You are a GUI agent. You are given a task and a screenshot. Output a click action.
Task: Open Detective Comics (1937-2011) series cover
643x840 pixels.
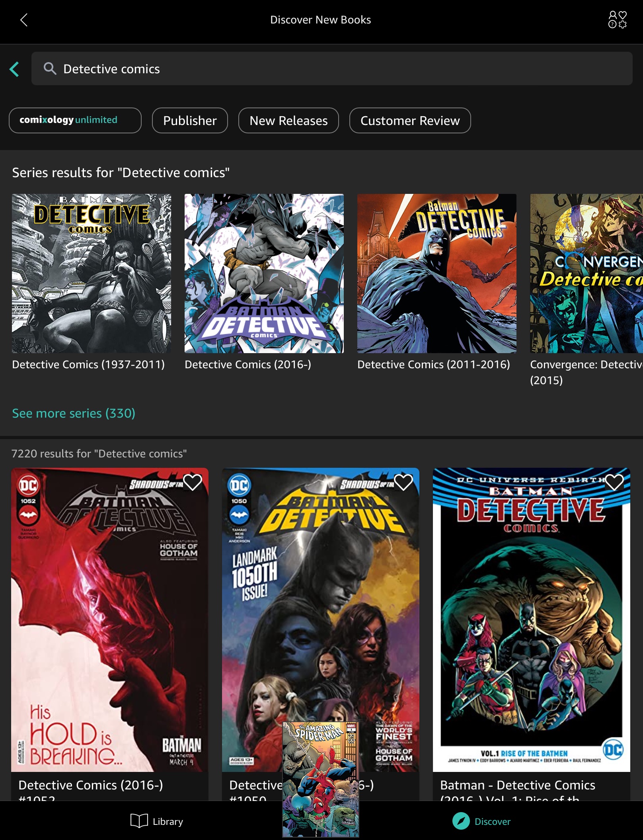pos(92,273)
